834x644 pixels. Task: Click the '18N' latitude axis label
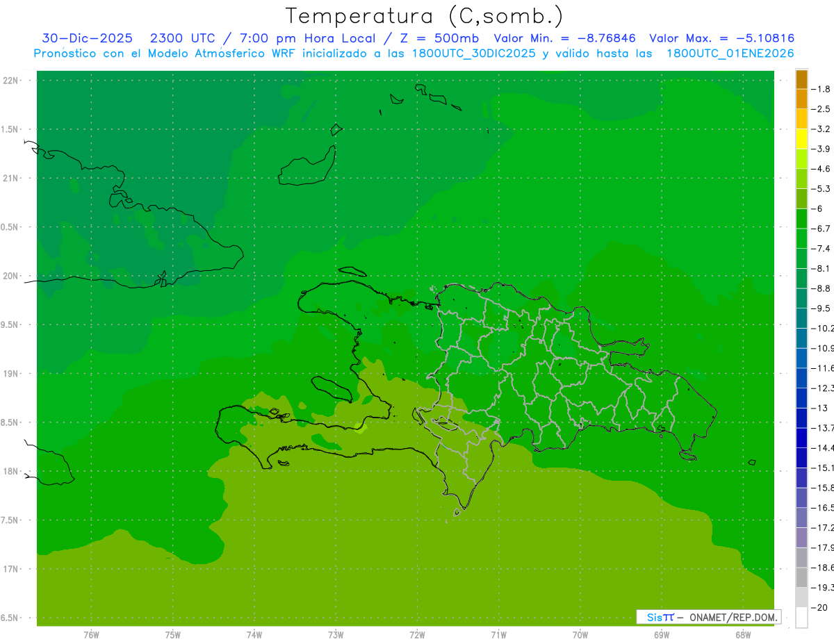click(11, 471)
